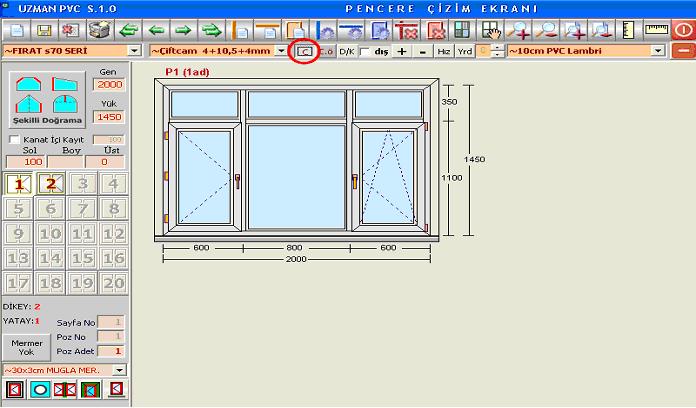Open Şekilli Doğrama shaped frames button

coord(47,100)
